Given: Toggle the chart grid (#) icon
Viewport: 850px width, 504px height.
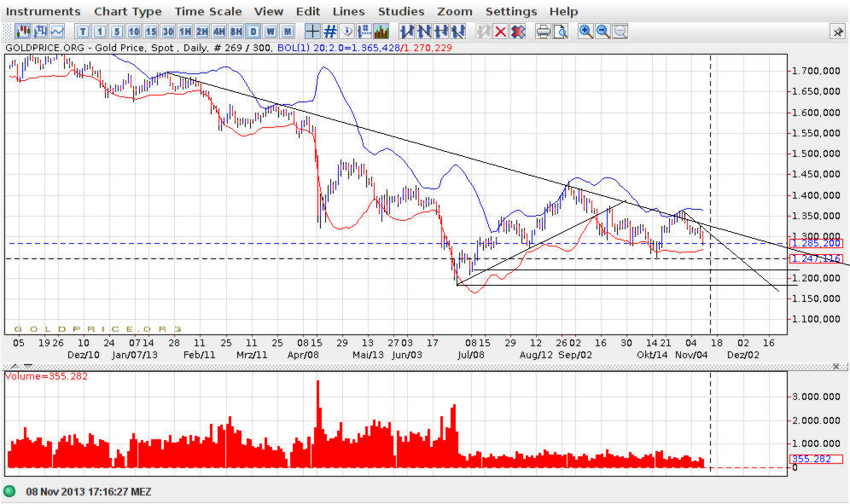Looking at the screenshot, I should point(330,32).
